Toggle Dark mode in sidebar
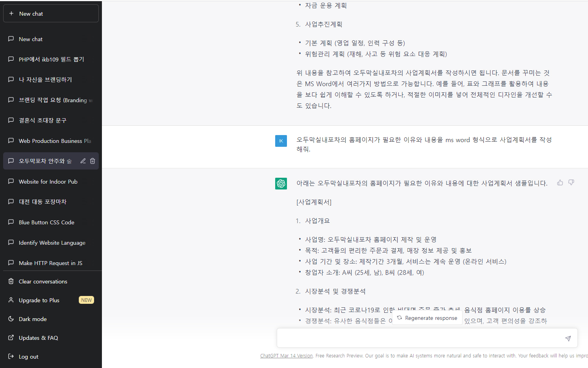 pyautogui.click(x=33, y=319)
